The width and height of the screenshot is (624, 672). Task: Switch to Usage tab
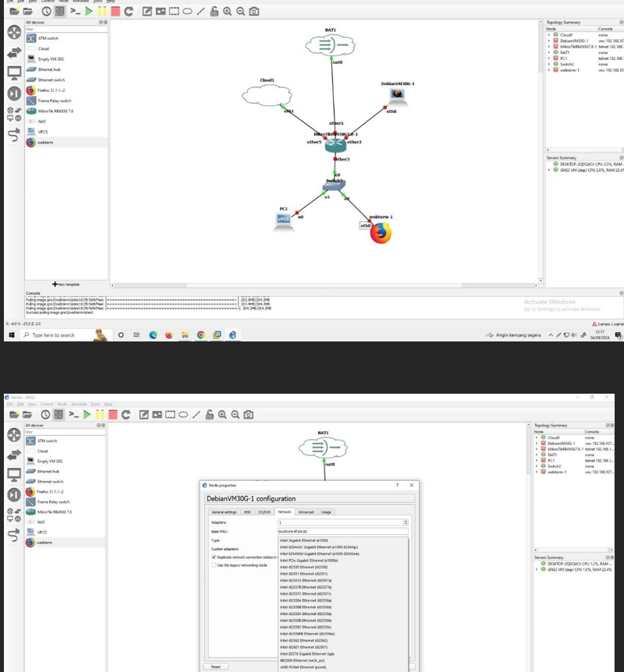pos(326,512)
